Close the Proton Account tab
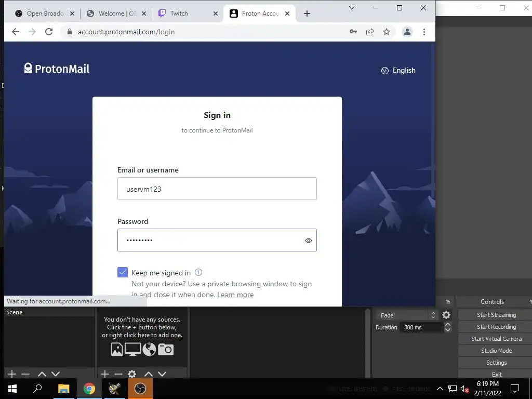The image size is (532, 399). point(287,14)
